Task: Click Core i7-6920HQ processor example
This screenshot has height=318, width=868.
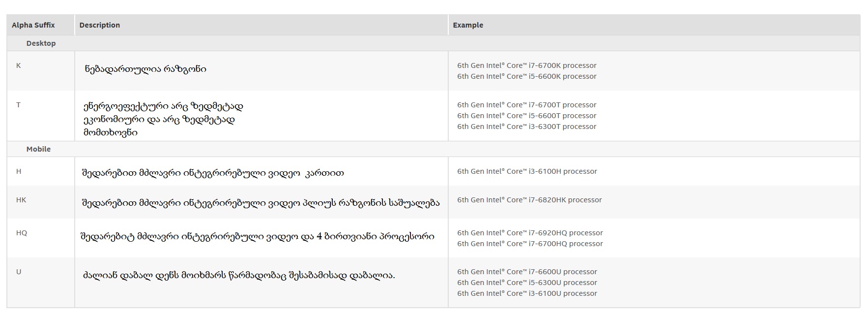Action: point(530,233)
